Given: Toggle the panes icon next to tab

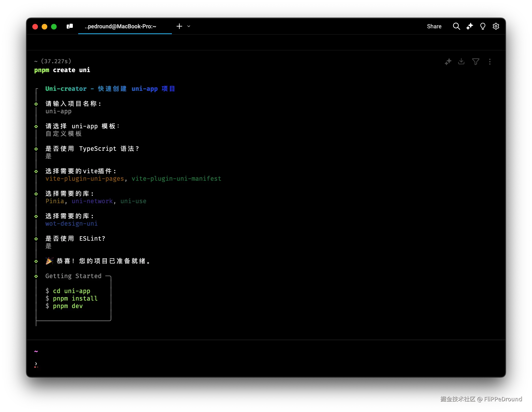Looking at the screenshot, I should [70, 26].
